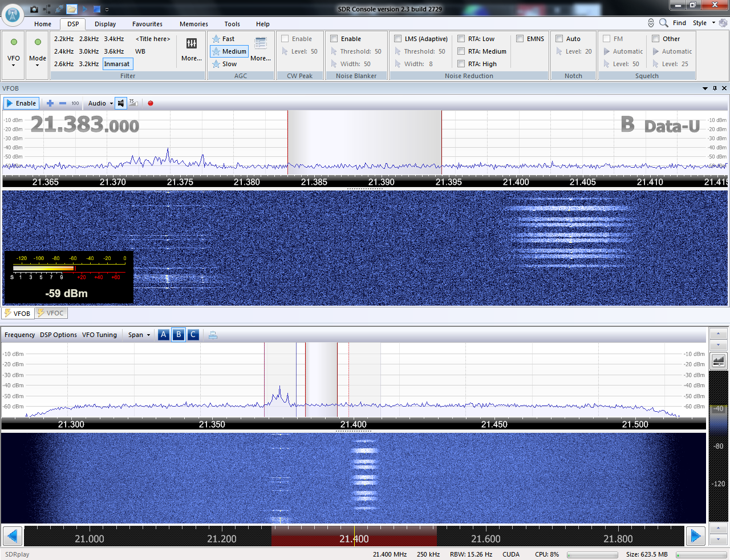Click the printer icon in the spectrum panel

click(x=212, y=335)
